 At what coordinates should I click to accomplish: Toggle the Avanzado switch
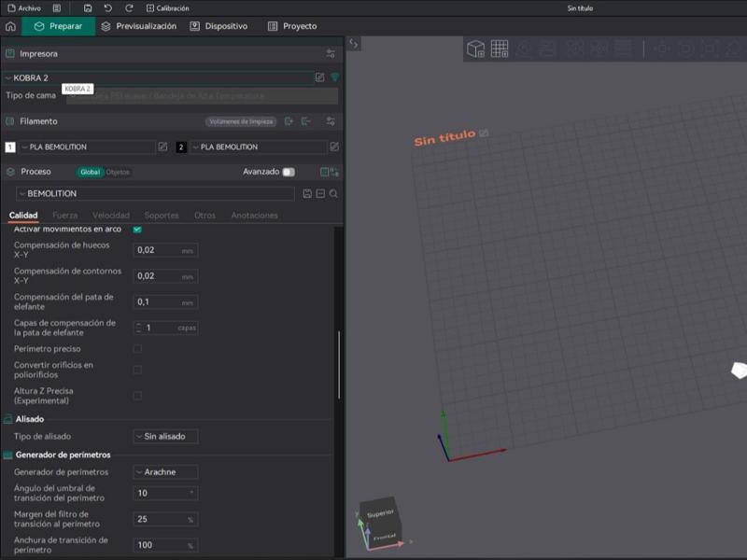pos(288,172)
